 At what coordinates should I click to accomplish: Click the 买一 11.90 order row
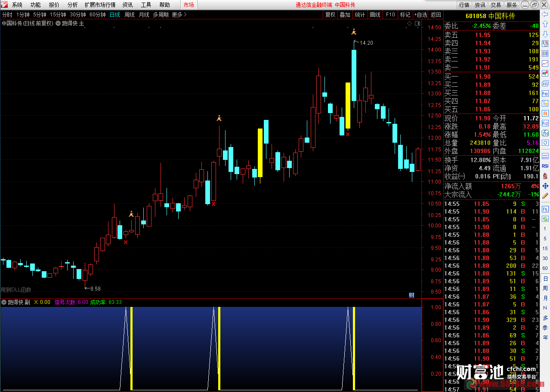point(491,77)
